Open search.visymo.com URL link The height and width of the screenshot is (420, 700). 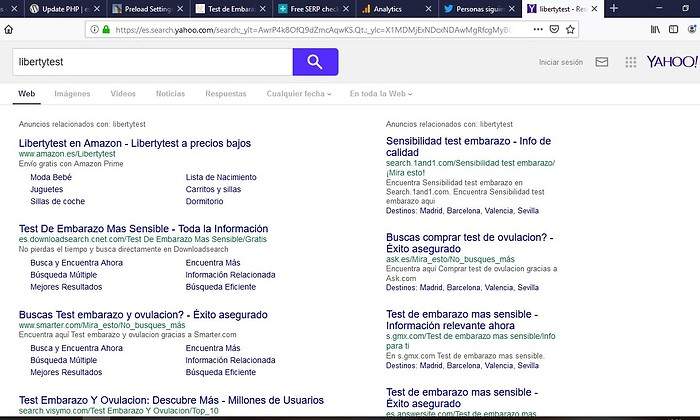click(x=119, y=411)
